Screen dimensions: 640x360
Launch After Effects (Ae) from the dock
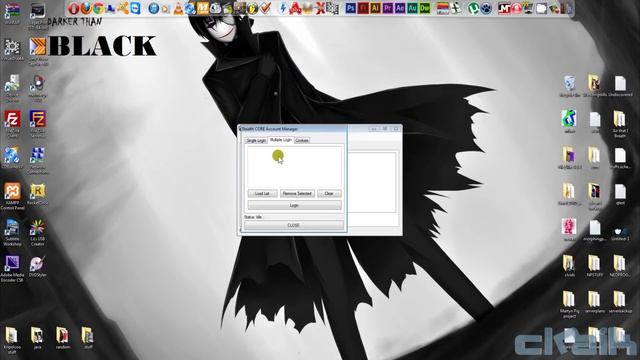[400, 8]
